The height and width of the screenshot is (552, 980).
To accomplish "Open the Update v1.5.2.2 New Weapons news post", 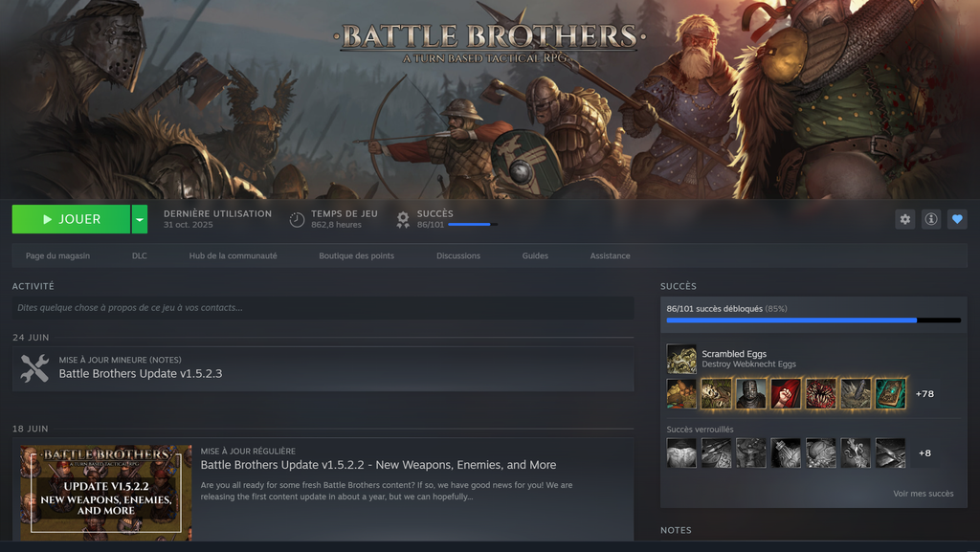I will pyautogui.click(x=378, y=465).
